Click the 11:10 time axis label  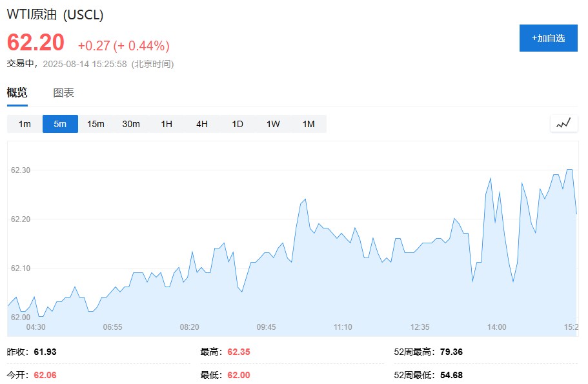(x=343, y=327)
